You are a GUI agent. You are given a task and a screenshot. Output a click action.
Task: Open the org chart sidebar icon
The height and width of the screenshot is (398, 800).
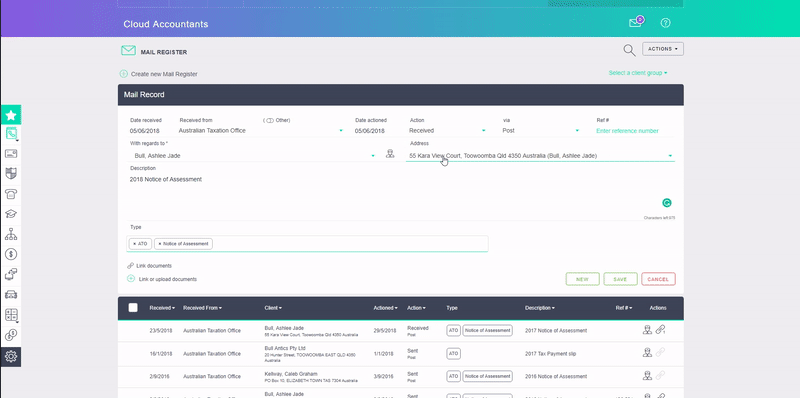[11, 234]
